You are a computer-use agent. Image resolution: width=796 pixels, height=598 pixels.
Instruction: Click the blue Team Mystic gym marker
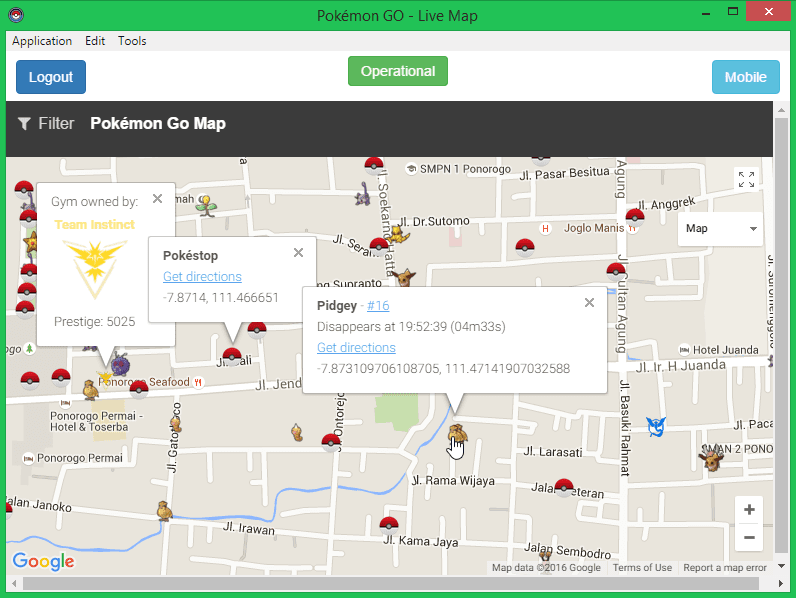656,426
